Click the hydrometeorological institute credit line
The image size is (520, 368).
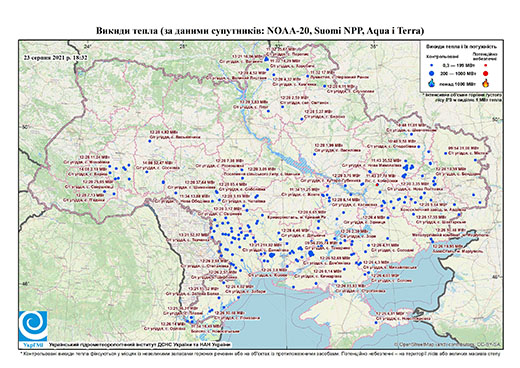[140, 345]
